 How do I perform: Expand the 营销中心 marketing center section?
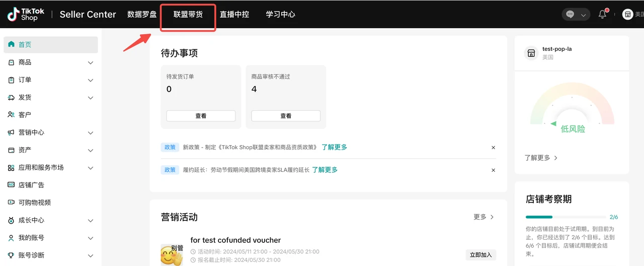[91, 132]
